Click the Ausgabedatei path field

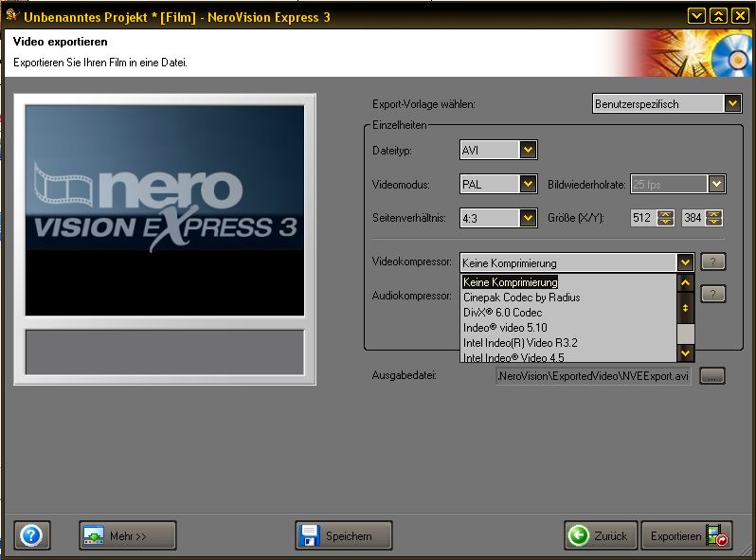(x=593, y=376)
